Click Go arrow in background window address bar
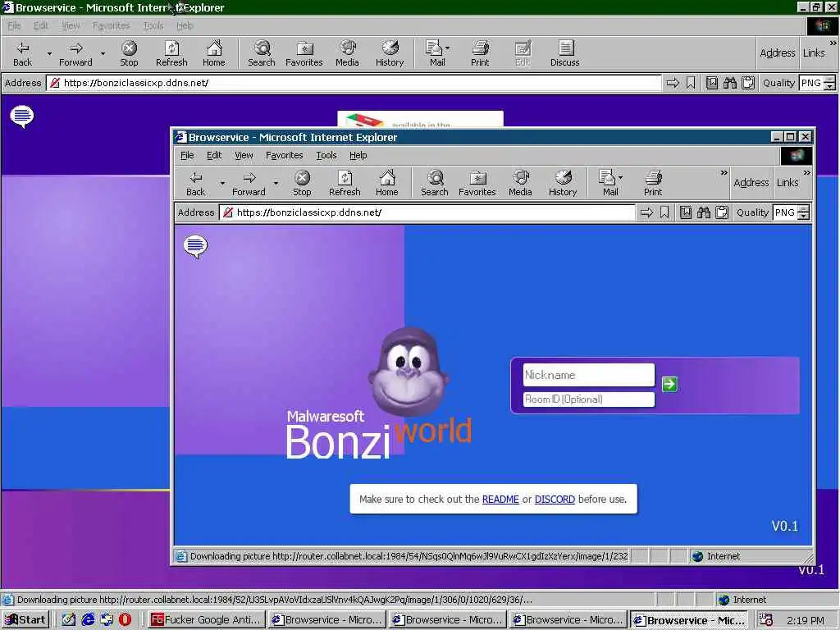 (673, 83)
